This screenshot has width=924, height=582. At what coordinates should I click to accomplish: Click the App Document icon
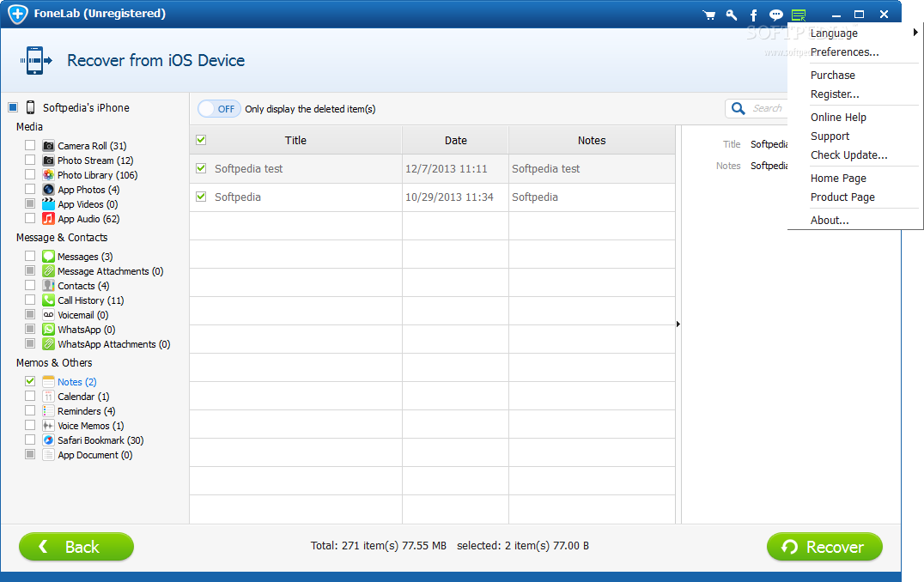click(x=48, y=455)
